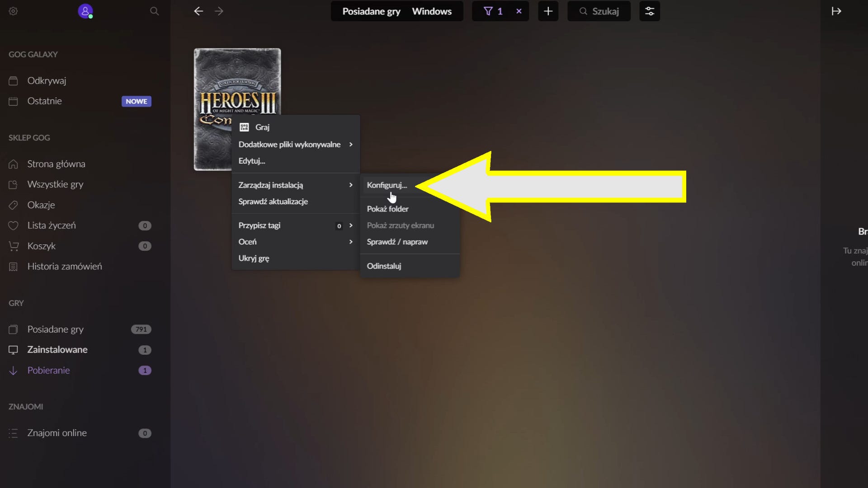The image size is (868, 488).
Task: Click the NOWE badge
Action: coord(137,101)
